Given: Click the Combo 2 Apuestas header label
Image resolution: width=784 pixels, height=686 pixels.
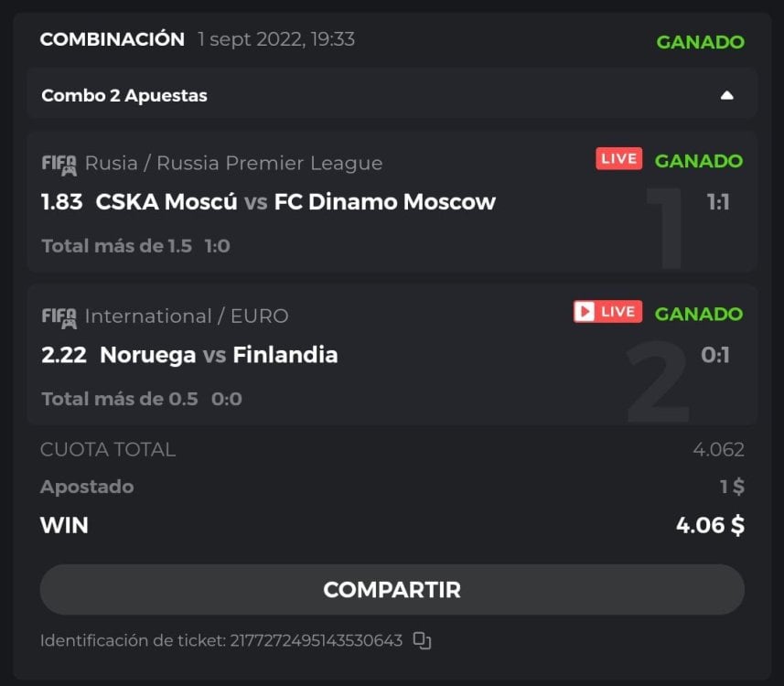Looking at the screenshot, I should point(124,95).
